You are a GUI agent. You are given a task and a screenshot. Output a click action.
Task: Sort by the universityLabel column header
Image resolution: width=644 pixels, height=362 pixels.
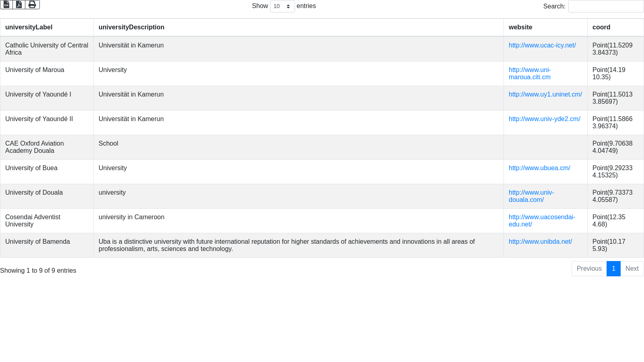29,27
